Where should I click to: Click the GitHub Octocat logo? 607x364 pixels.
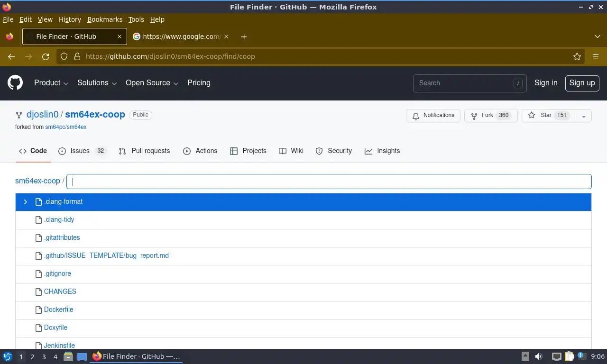[15, 83]
